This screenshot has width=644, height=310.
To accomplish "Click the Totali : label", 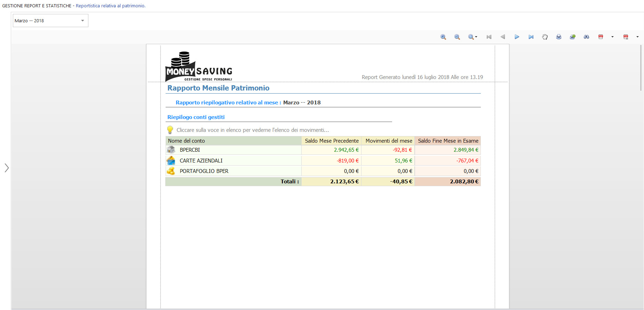I will coord(290,182).
